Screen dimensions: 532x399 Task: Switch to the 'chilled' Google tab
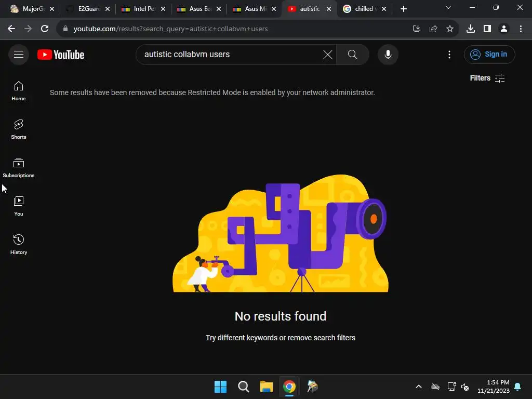click(x=361, y=9)
